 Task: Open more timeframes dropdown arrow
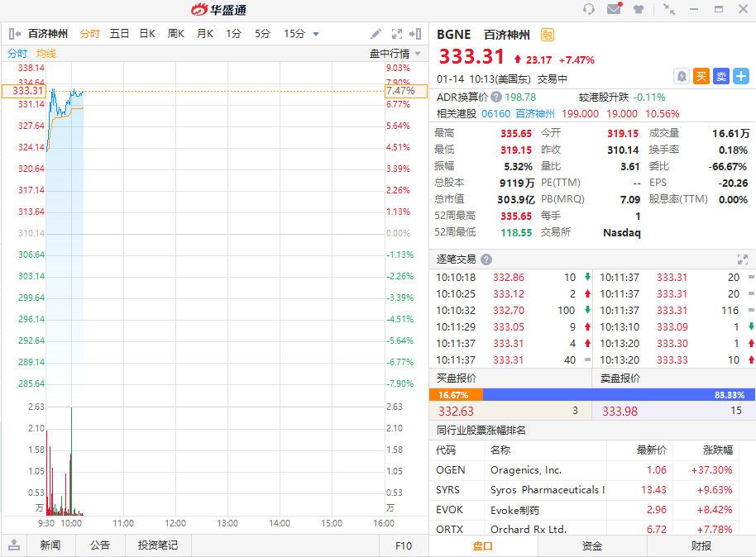point(316,34)
